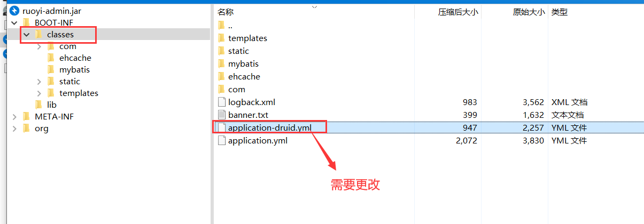Image resolution: width=644 pixels, height=224 pixels.
Task: Click the lib folder icon in tree
Action: (x=38, y=105)
